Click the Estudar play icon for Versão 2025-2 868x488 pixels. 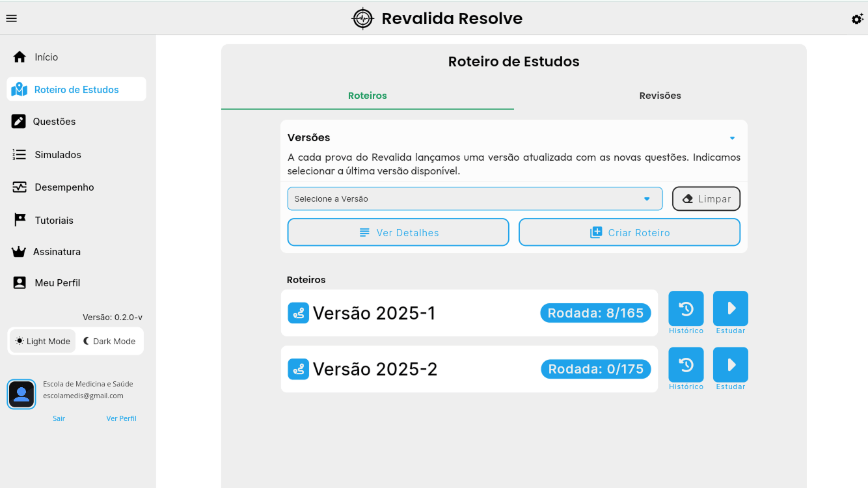coord(730,364)
